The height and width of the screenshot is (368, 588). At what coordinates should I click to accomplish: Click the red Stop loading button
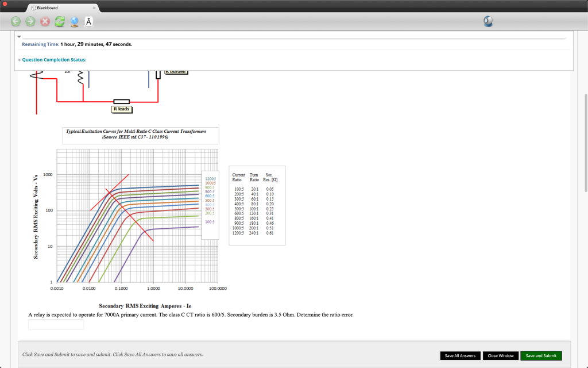[x=45, y=21]
